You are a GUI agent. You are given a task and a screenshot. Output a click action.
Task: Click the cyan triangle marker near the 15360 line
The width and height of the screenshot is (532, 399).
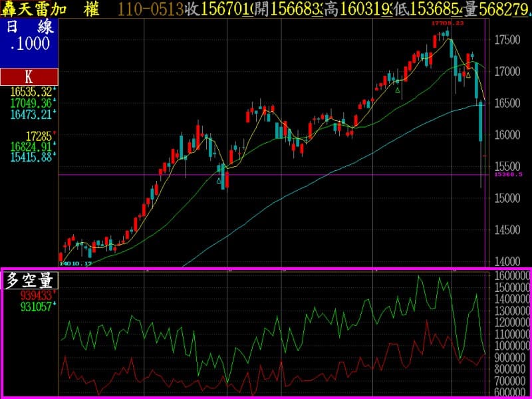[x=219, y=180]
